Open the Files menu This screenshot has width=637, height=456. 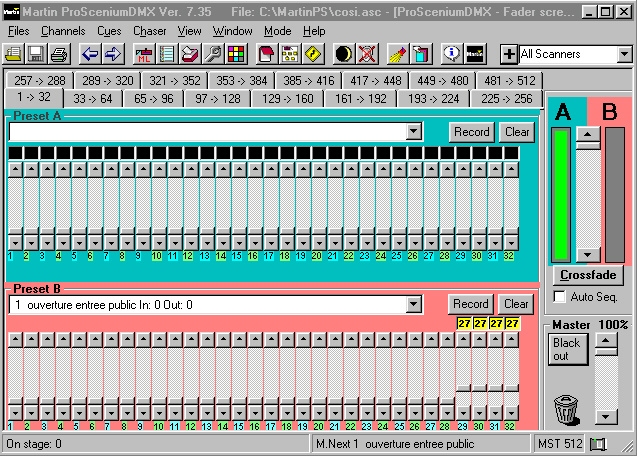pos(19,31)
